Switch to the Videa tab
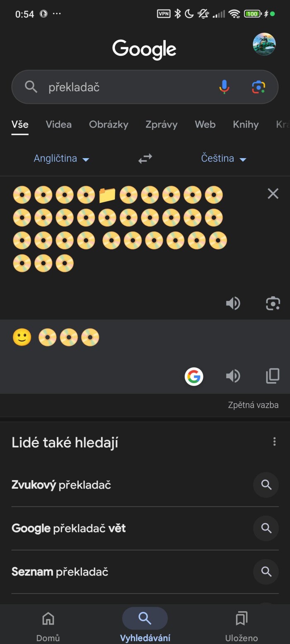The width and height of the screenshot is (290, 644). point(58,125)
